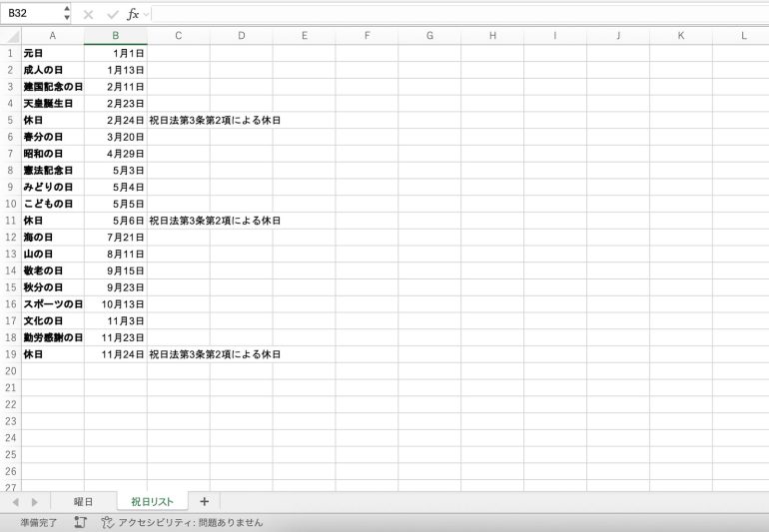Select row 19 header

coord(10,354)
